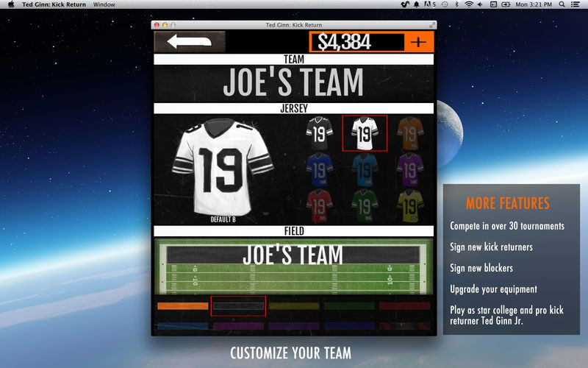Open the Window menu

coord(104,4)
